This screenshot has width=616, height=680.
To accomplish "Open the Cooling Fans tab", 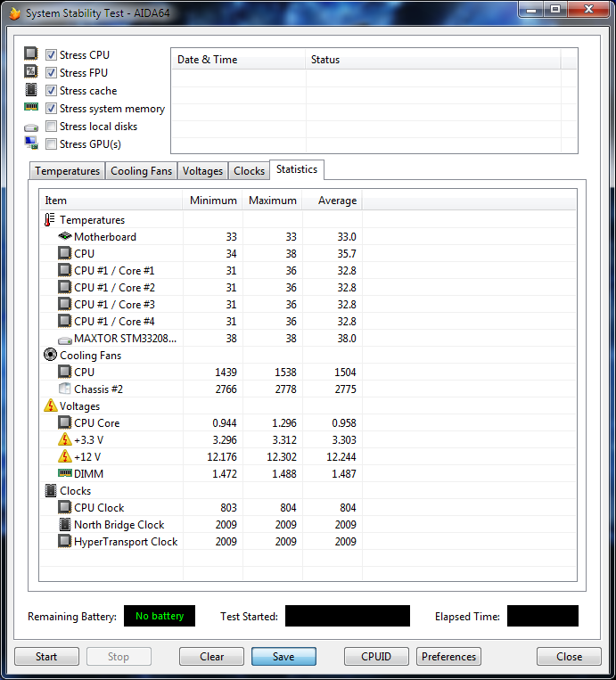I will pos(141,171).
